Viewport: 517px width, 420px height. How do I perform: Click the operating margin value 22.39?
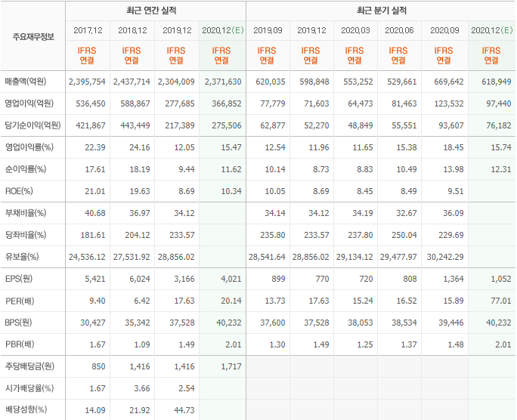coord(95,147)
